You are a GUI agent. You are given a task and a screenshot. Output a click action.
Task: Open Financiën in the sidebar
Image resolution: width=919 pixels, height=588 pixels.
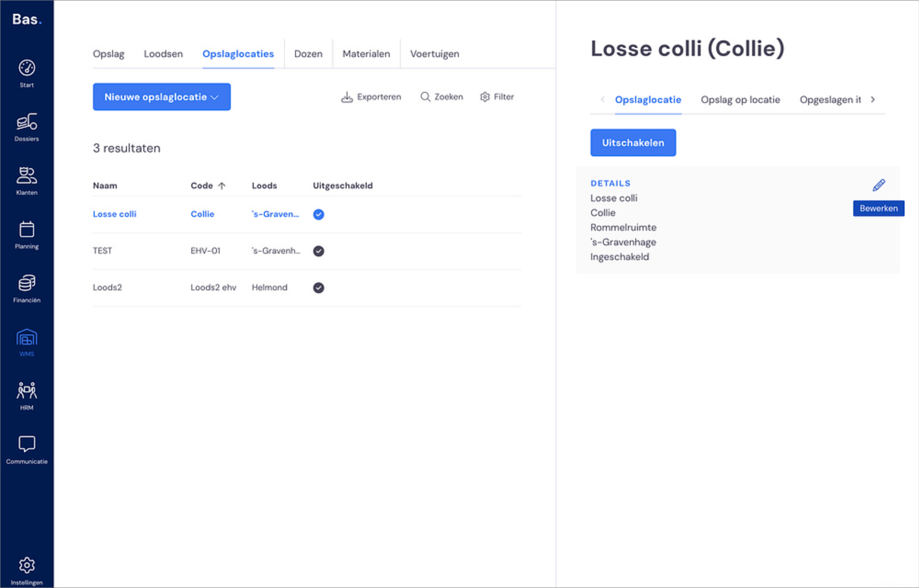pos(27,289)
